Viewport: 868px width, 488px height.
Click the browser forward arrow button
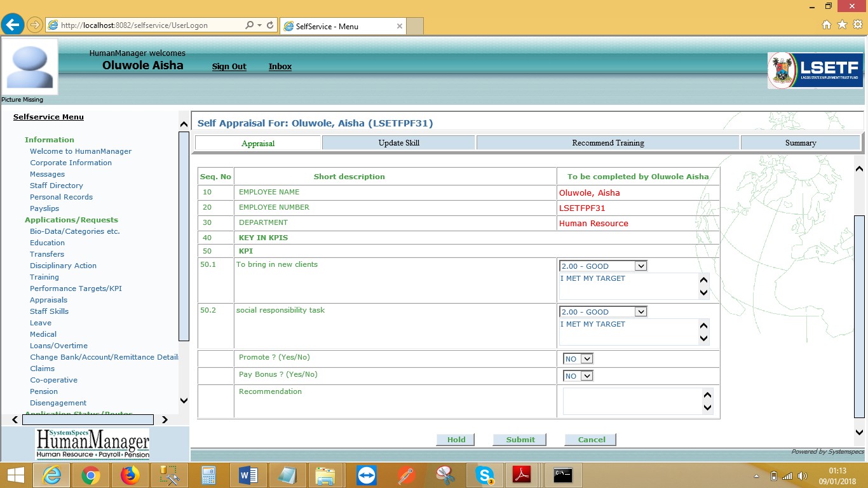35,25
